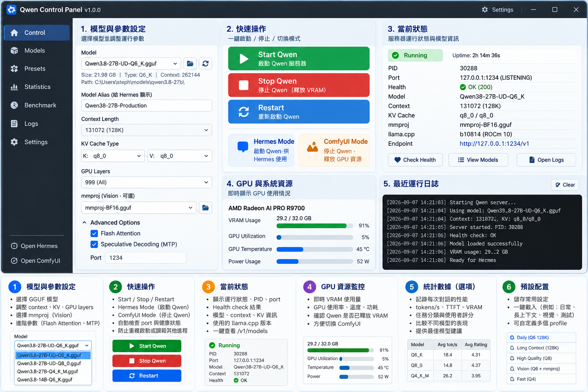Open the K cache type dropdown
Screen dimensions: 588x392
click(113, 156)
